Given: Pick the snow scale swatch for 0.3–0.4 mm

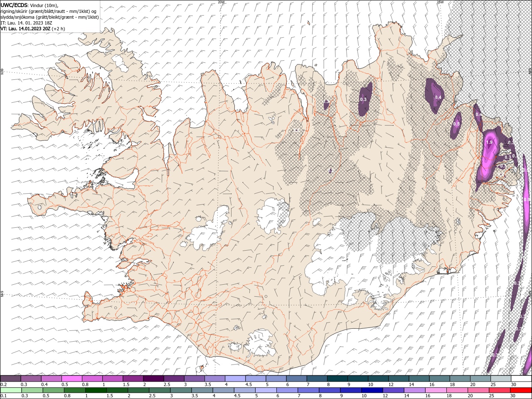Looking at the screenshot, I should pos(31,379).
